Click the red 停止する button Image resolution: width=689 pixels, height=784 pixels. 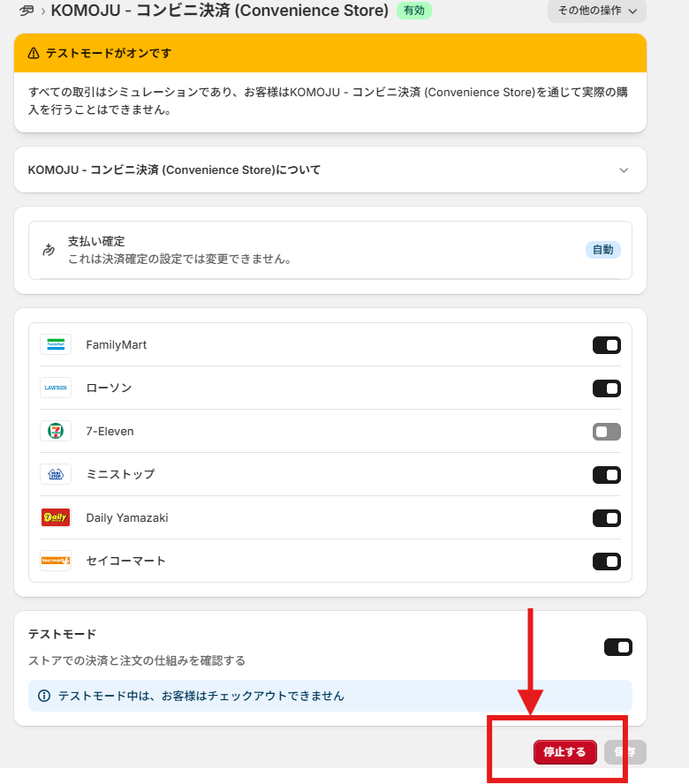tap(565, 752)
